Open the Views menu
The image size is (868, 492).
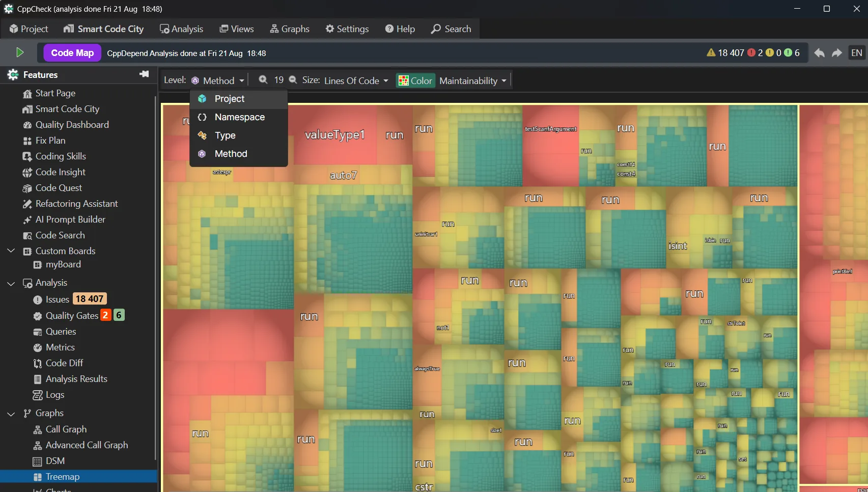237,29
